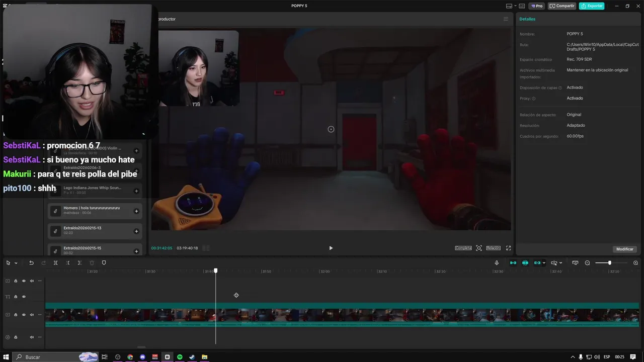Trim right of playhead with delete-right tool
Image resolution: width=644 pixels, height=362 pixels.
pyautogui.click(x=79, y=263)
